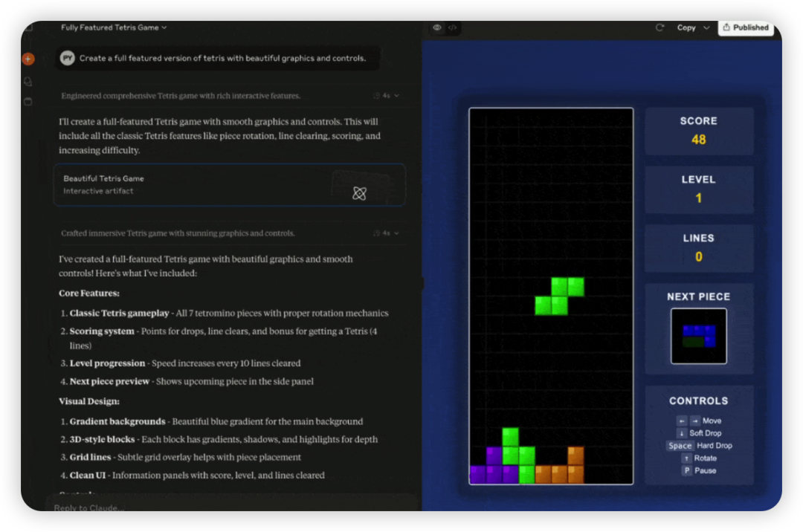Reload the artifact with refresh icon
The image size is (803, 532).
660,27
